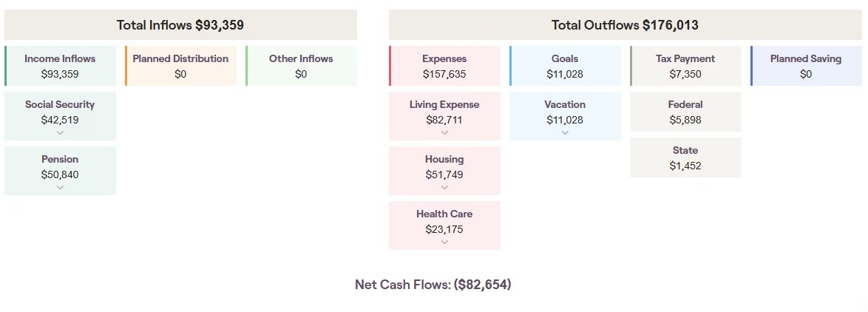868x312 pixels.
Task: Select the Income Inflows card
Action: (x=61, y=66)
